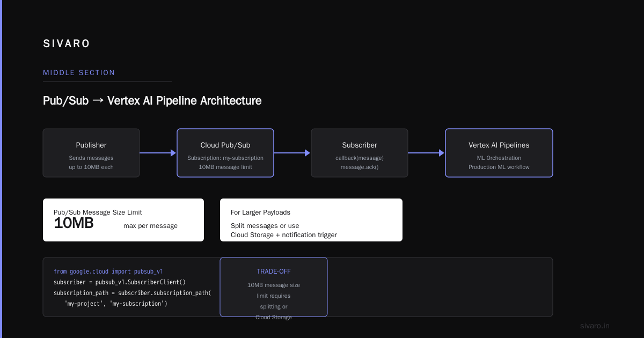Select the Subscriber box
Screen dimensions: 644x338
pyautogui.click(x=360, y=153)
